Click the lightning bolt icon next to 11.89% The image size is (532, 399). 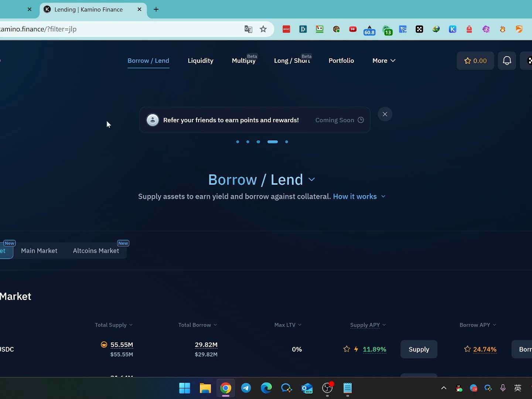[356, 349]
